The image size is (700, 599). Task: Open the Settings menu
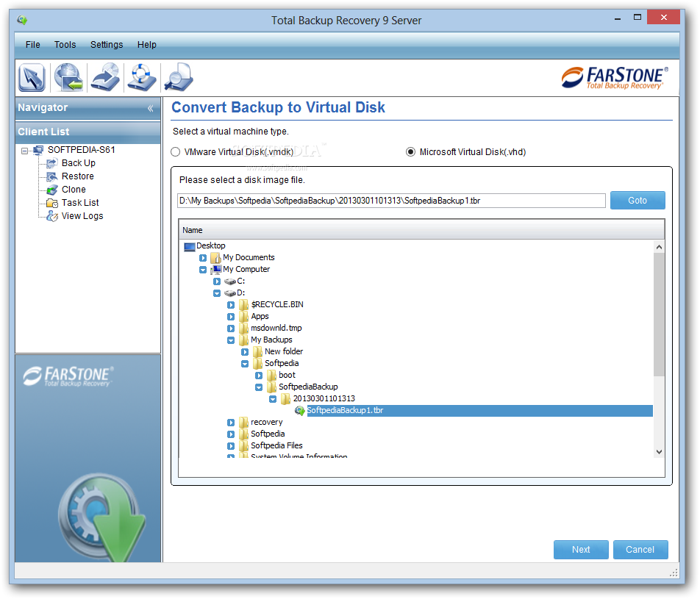pos(106,45)
